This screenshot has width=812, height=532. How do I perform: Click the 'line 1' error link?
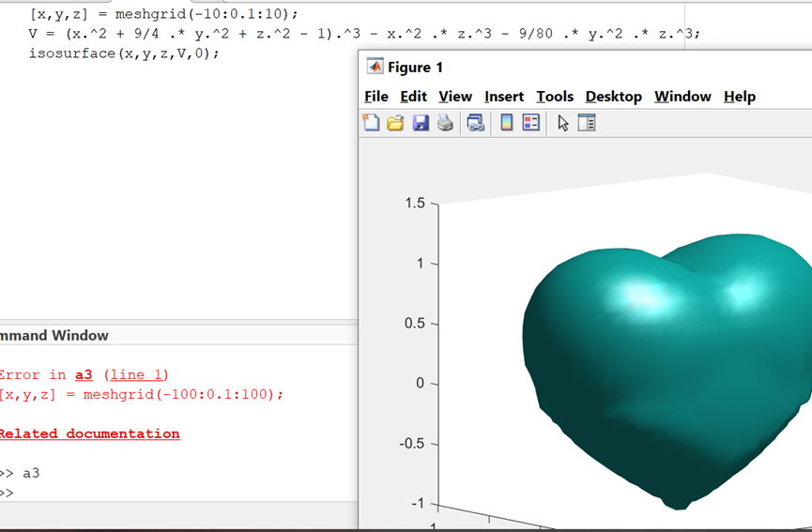pos(137,374)
